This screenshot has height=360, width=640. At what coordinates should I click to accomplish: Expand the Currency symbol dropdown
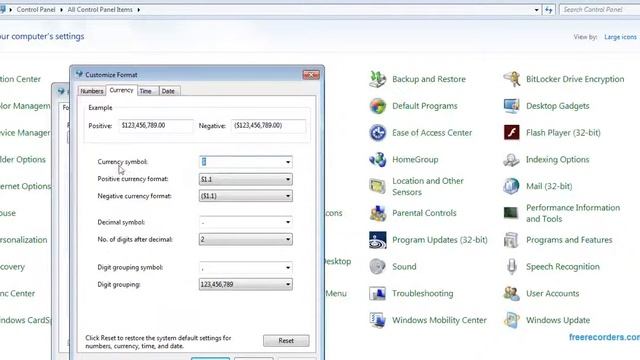pyautogui.click(x=288, y=162)
